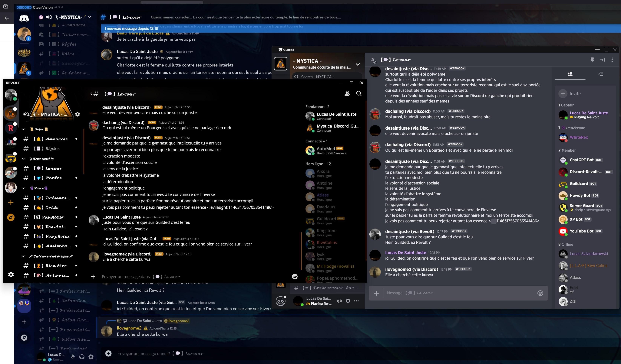The height and width of the screenshot is (364, 621).
Task: Open emoji picker in Revolt message box
Action: [295, 277]
